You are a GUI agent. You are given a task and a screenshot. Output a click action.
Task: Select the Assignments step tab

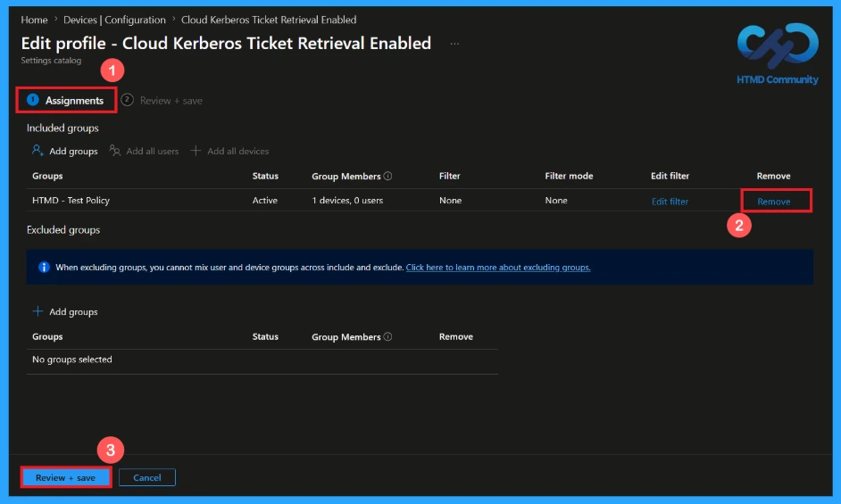coord(66,100)
